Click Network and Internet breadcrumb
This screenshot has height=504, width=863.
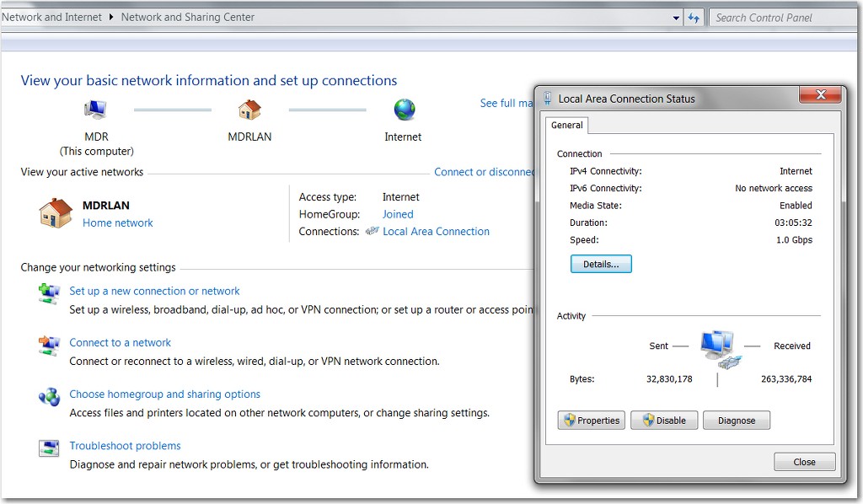[x=51, y=17]
